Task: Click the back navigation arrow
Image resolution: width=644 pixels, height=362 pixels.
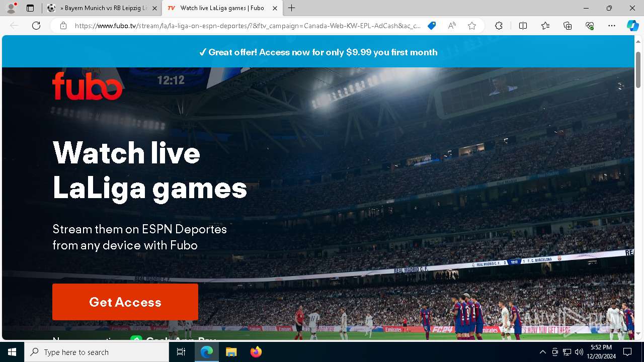Action: pyautogui.click(x=14, y=26)
